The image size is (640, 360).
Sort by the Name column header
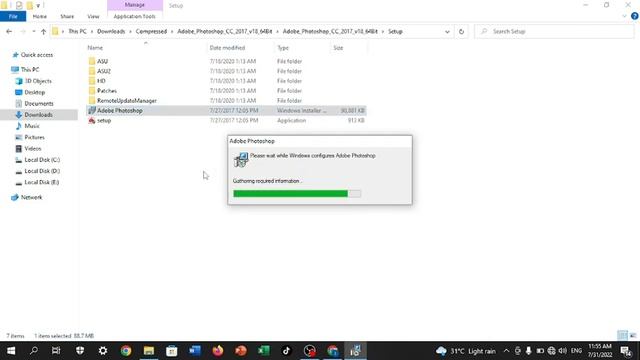point(95,48)
